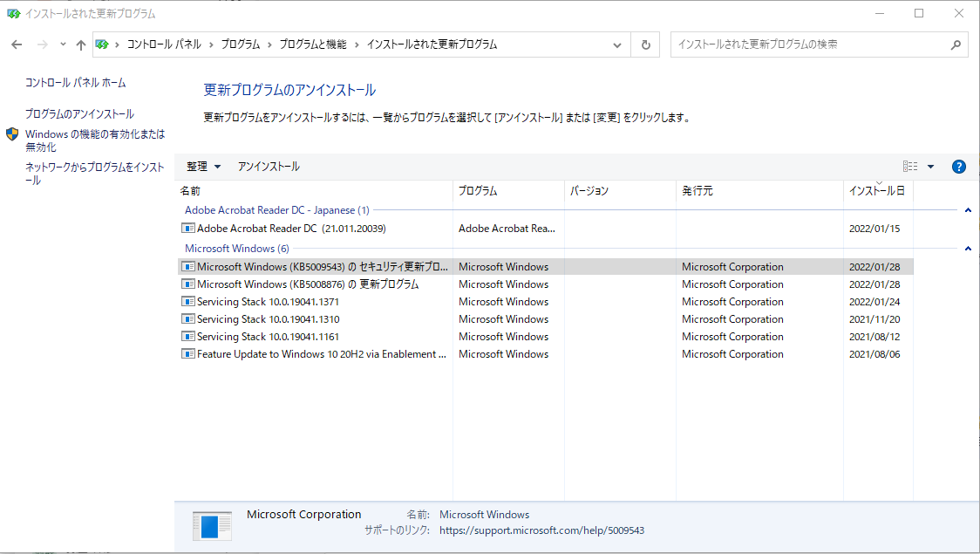Click the アンインストール toolbar button
This screenshot has width=980, height=554.
[269, 167]
